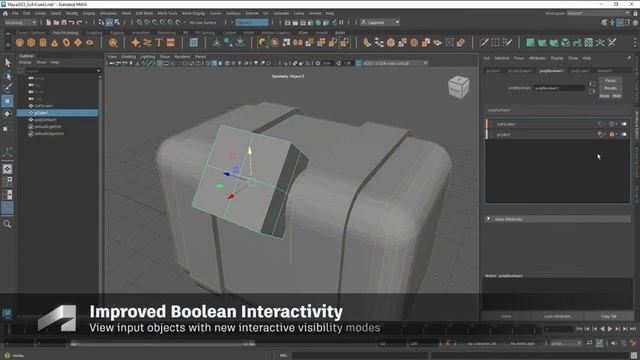Open the Outliner search filter dropdown arrow
The image size is (640, 360).
(98, 71)
